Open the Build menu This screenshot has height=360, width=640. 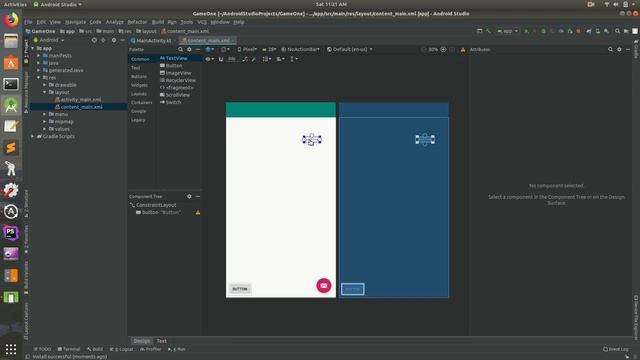[x=158, y=22]
